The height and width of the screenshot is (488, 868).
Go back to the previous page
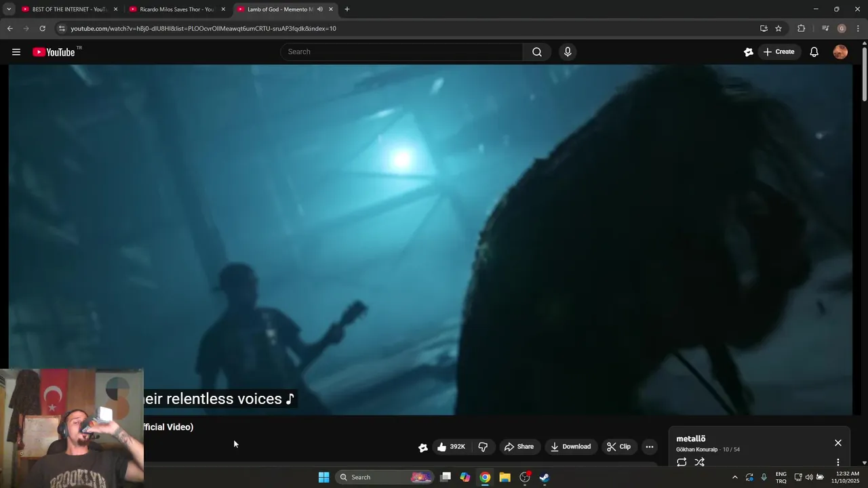(x=9, y=28)
